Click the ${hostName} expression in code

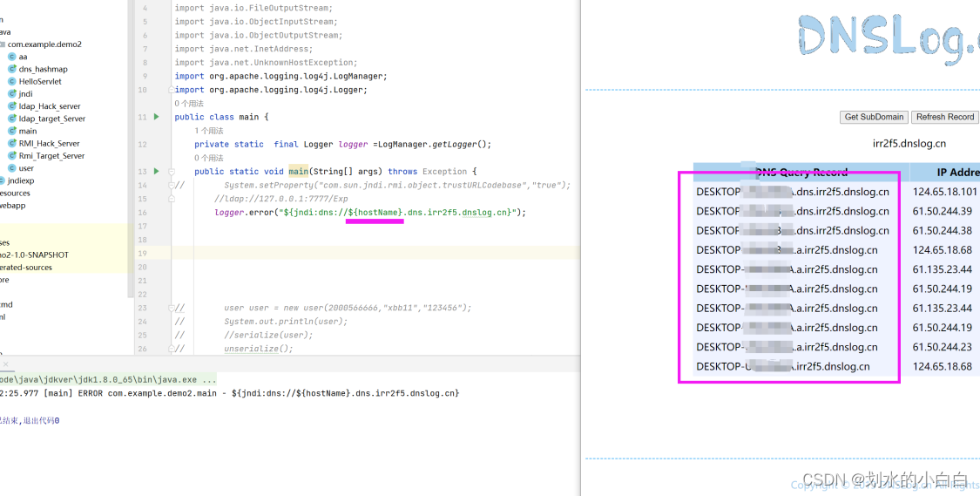tap(375, 213)
